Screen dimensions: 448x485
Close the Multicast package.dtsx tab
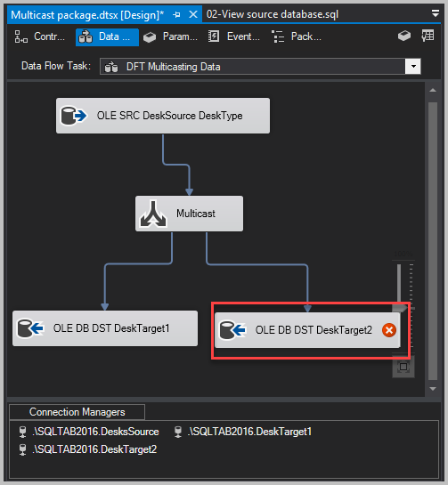(193, 14)
